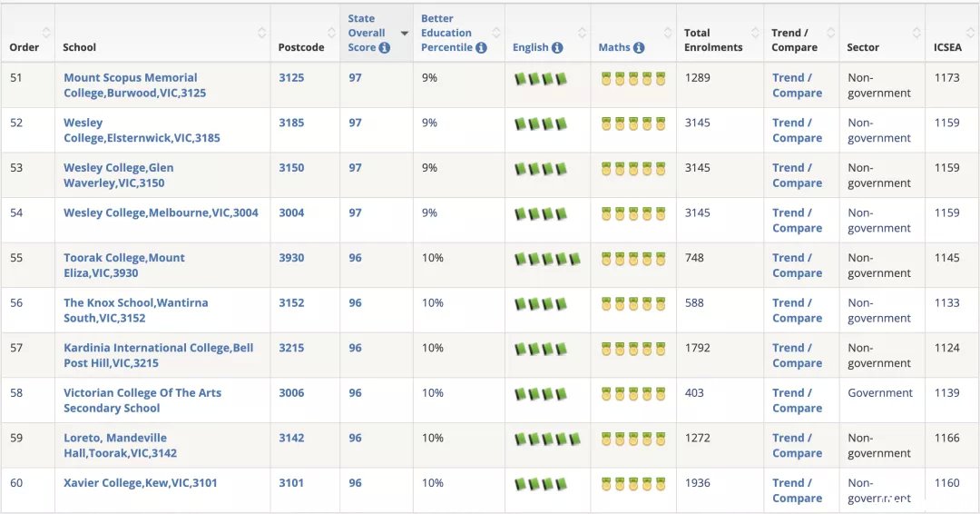Open the English column info icon
The height and width of the screenshot is (514, 980).
point(557,47)
